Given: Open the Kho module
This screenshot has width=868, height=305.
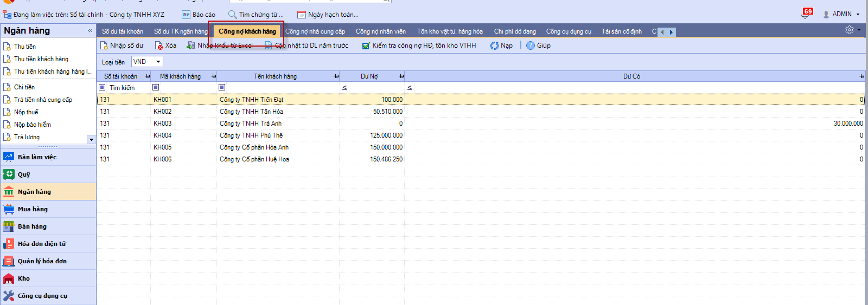Looking at the screenshot, I should [x=48, y=278].
